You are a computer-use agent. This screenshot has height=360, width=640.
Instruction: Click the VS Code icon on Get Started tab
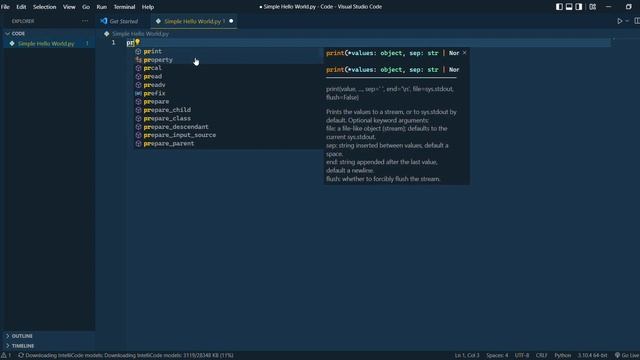click(x=104, y=21)
